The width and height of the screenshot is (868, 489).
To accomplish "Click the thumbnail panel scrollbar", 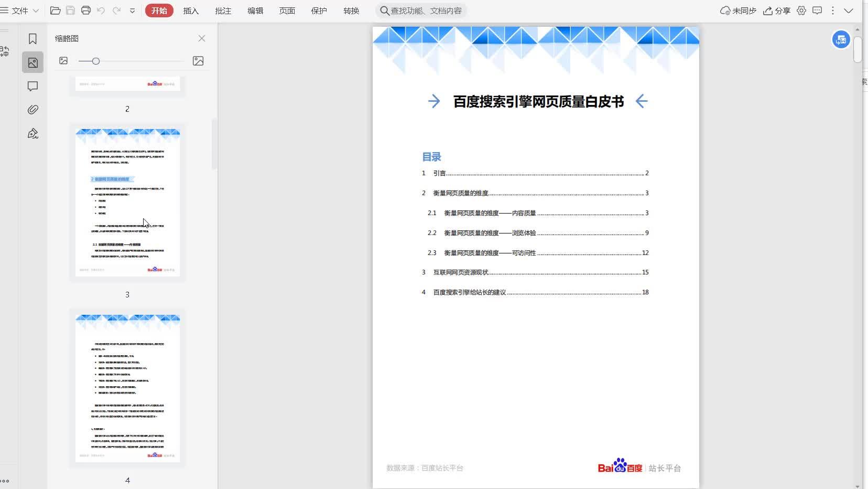I will click(x=214, y=144).
